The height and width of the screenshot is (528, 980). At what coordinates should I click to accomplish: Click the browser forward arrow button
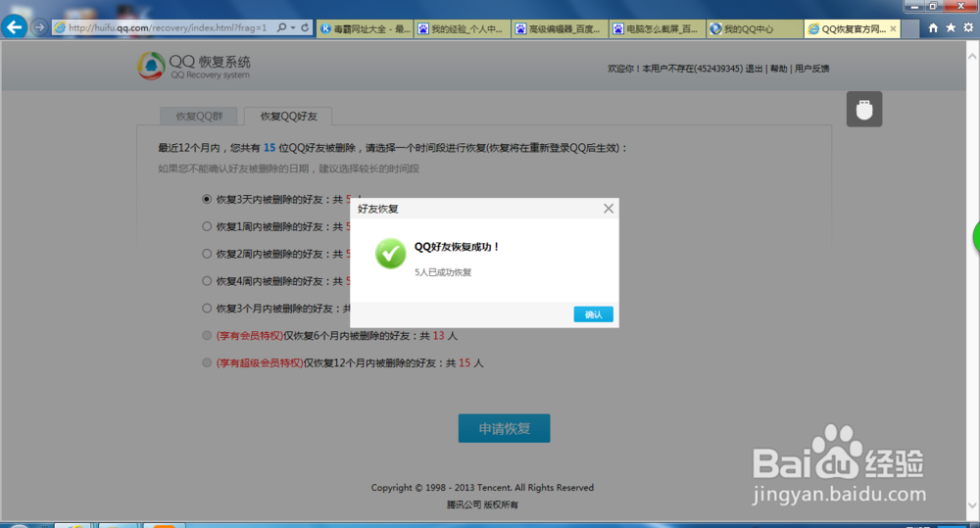coord(39,27)
